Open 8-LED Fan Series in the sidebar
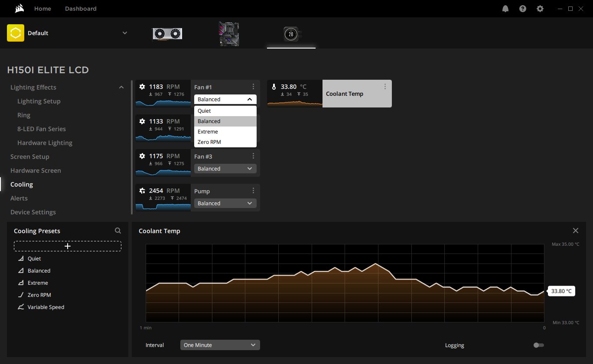593x364 pixels. (x=42, y=129)
